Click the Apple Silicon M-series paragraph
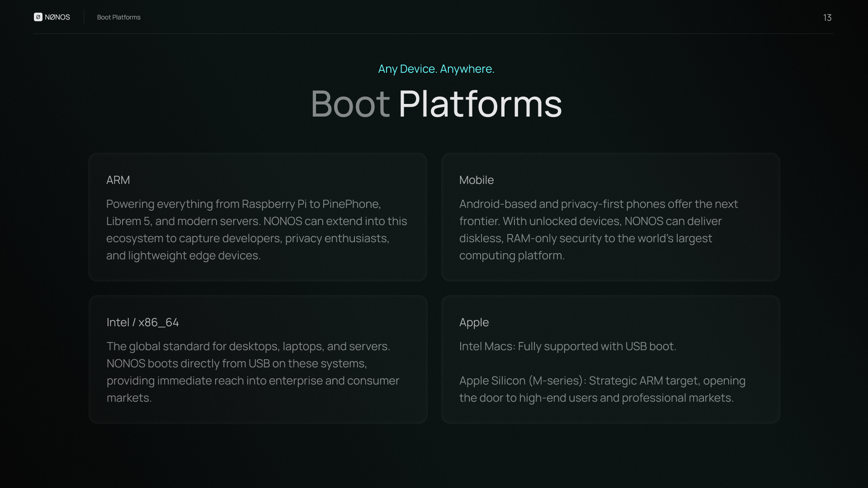This screenshot has width=868, height=488. tap(602, 389)
